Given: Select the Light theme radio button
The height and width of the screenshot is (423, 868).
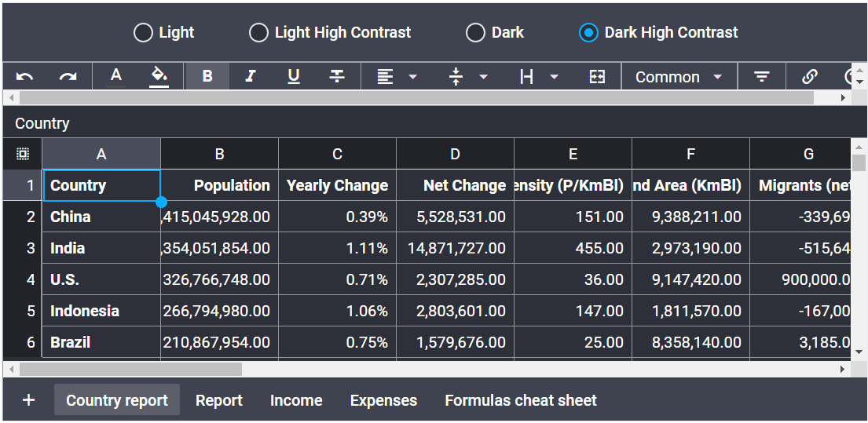Looking at the screenshot, I should click(x=143, y=33).
